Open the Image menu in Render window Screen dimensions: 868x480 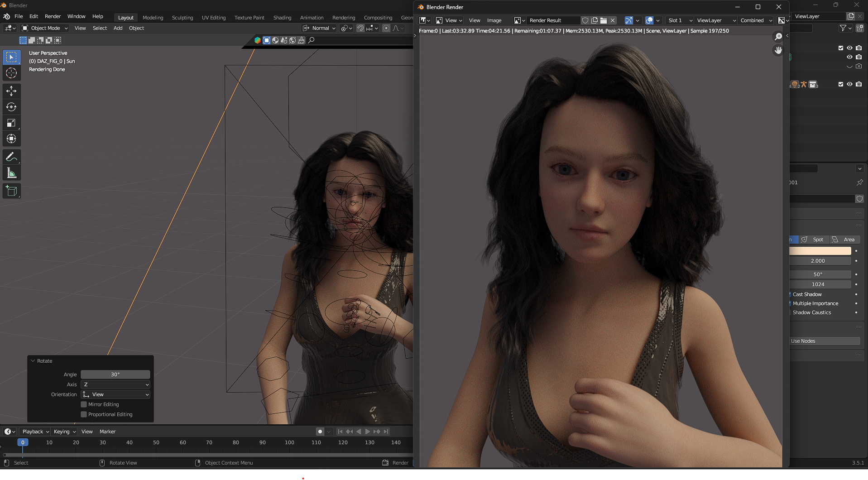click(x=494, y=20)
